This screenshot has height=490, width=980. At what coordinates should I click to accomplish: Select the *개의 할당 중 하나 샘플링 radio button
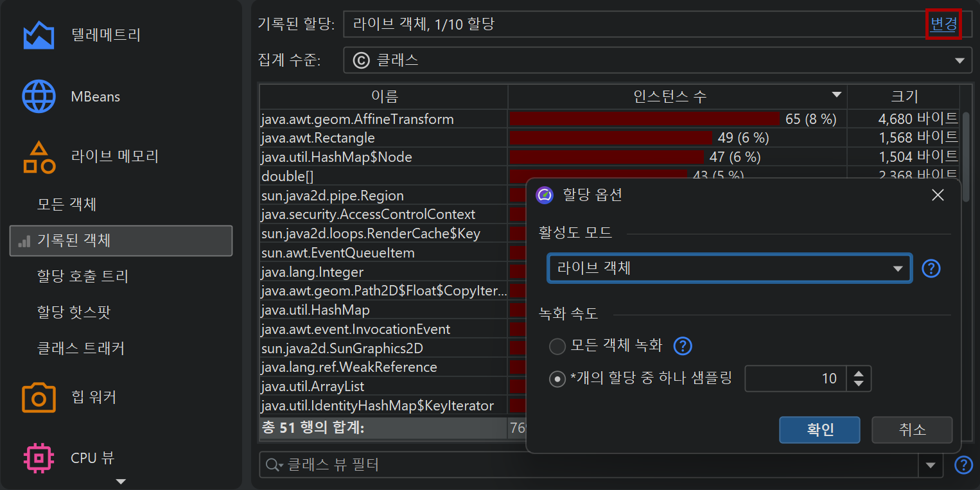point(557,379)
